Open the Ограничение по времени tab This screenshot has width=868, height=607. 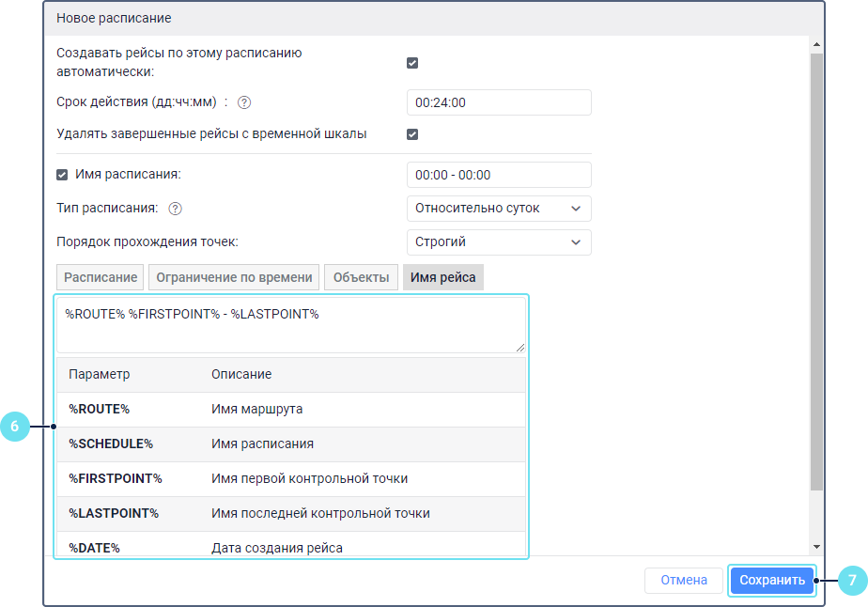234,277
